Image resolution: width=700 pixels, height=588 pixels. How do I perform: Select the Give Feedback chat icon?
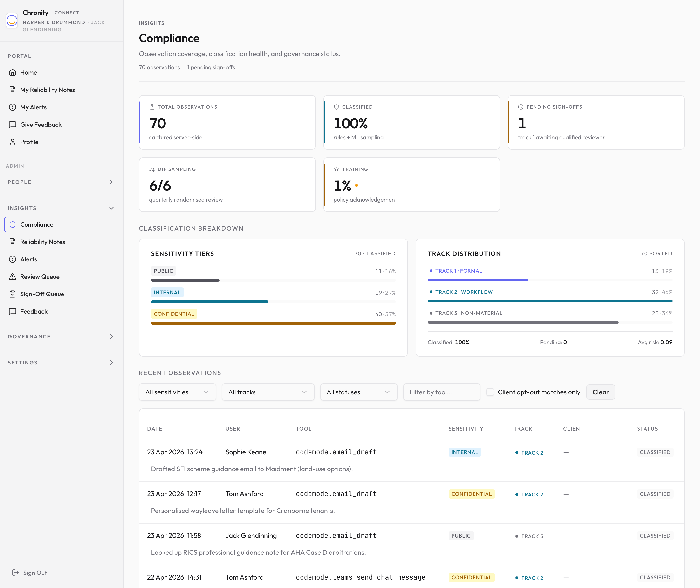[12, 124]
